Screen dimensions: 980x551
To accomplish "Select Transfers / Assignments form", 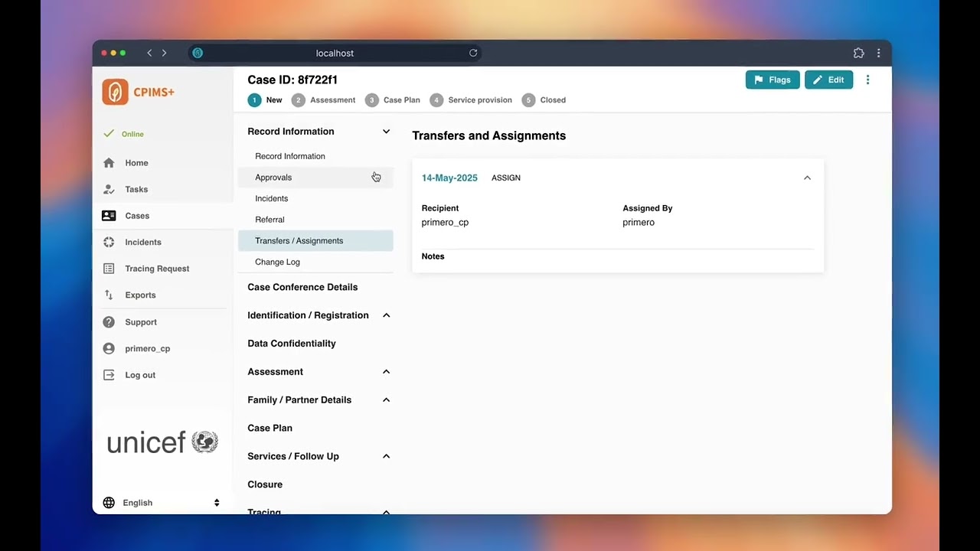I will [x=315, y=240].
